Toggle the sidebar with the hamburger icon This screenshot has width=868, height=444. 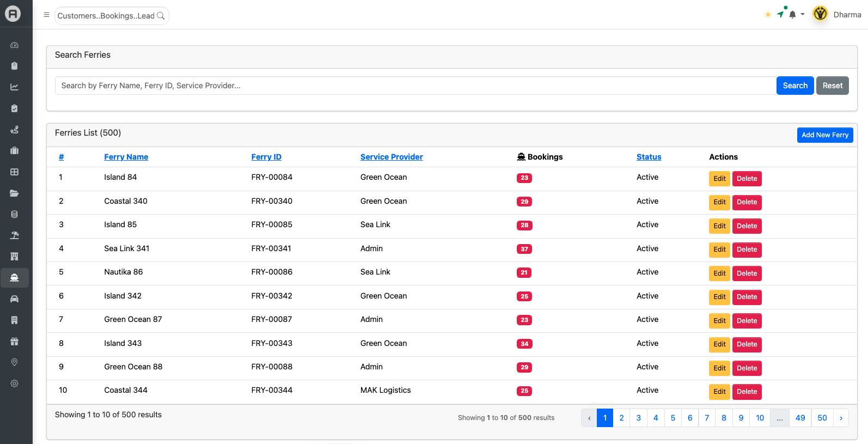[47, 15]
